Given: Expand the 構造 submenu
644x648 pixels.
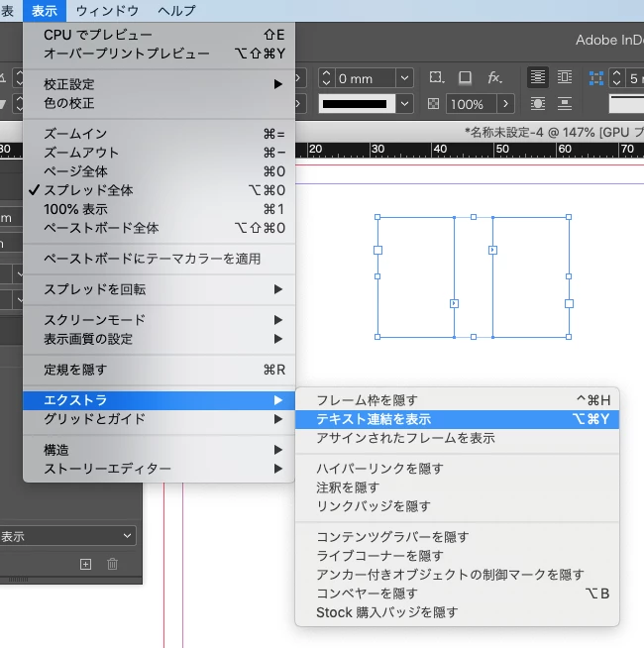Looking at the screenshot, I should click(x=160, y=450).
